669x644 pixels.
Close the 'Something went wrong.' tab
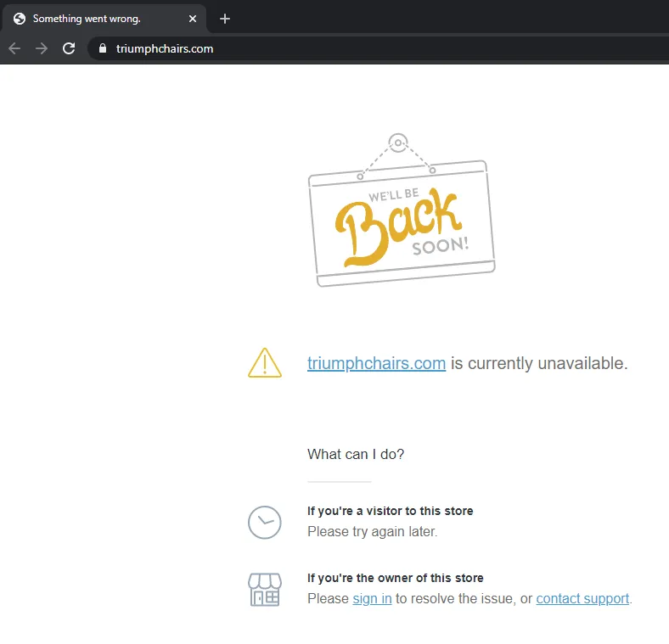tap(193, 19)
